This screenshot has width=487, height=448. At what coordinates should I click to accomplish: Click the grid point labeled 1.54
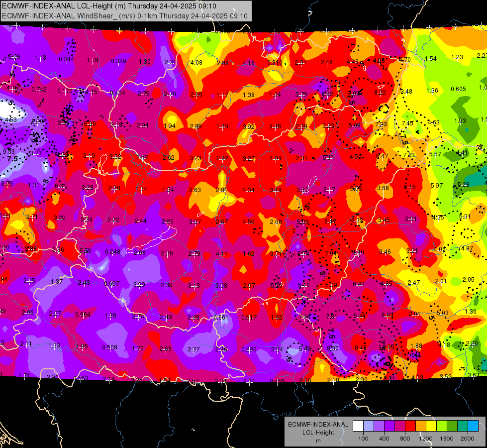pos(431,58)
